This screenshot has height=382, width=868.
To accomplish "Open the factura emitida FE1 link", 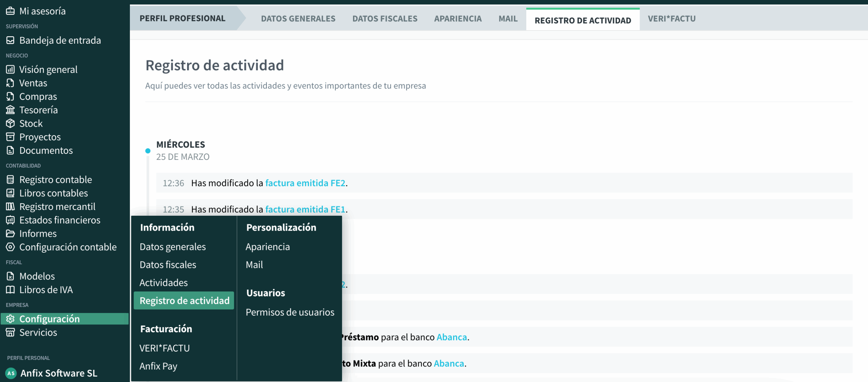I will (x=305, y=209).
